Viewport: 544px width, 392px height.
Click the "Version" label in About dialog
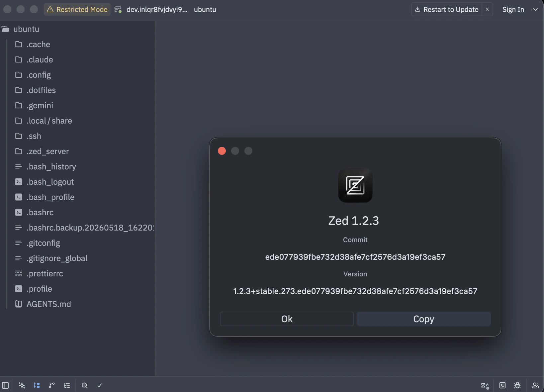click(355, 274)
